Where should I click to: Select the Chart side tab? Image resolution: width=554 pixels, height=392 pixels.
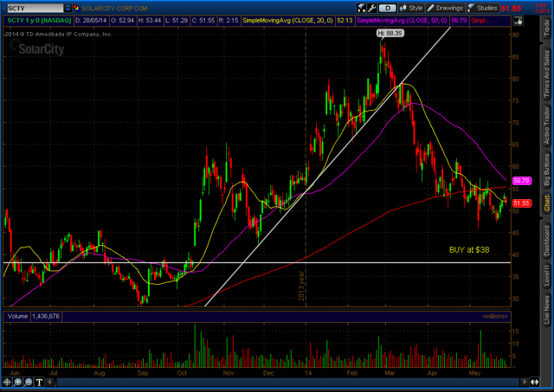(547, 203)
